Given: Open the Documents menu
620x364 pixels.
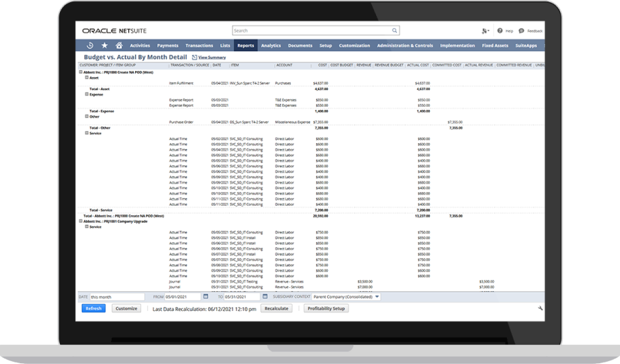Looking at the screenshot, I should [300, 45].
